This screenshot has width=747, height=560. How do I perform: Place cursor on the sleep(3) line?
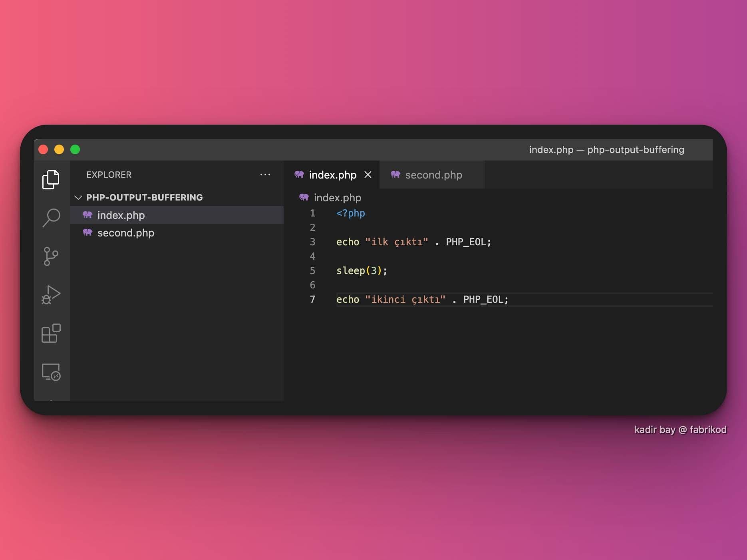[x=362, y=271]
